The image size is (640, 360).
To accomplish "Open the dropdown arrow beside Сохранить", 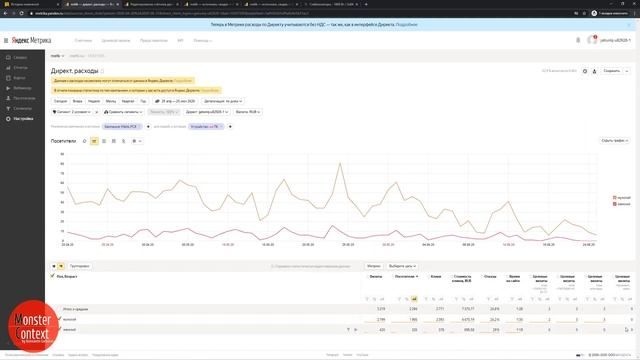I will click(627, 71).
